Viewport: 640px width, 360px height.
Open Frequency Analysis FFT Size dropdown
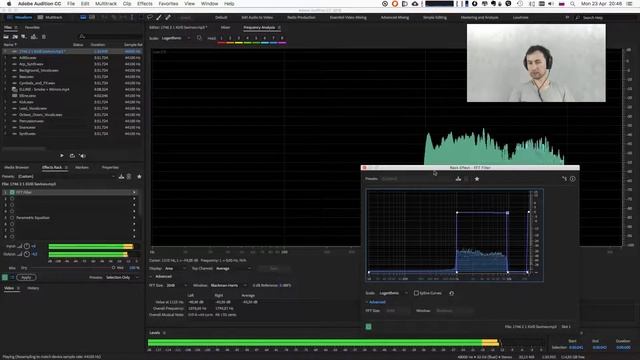click(x=177, y=285)
